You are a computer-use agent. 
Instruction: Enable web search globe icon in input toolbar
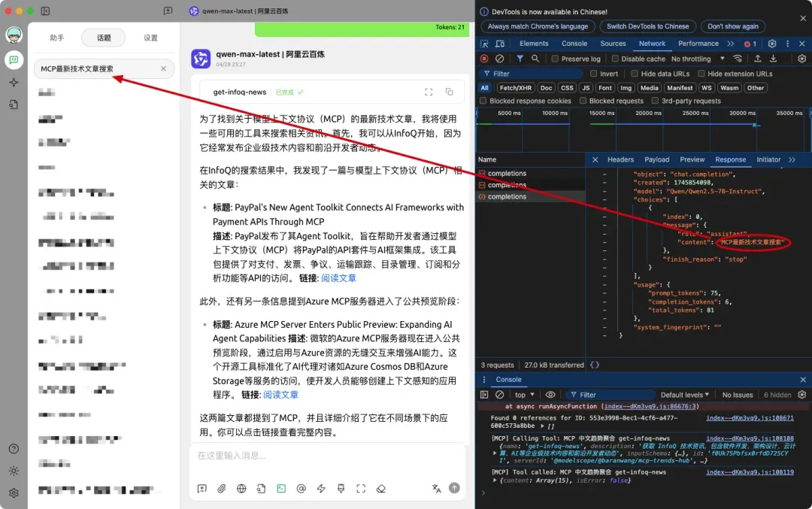pyautogui.click(x=241, y=488)
